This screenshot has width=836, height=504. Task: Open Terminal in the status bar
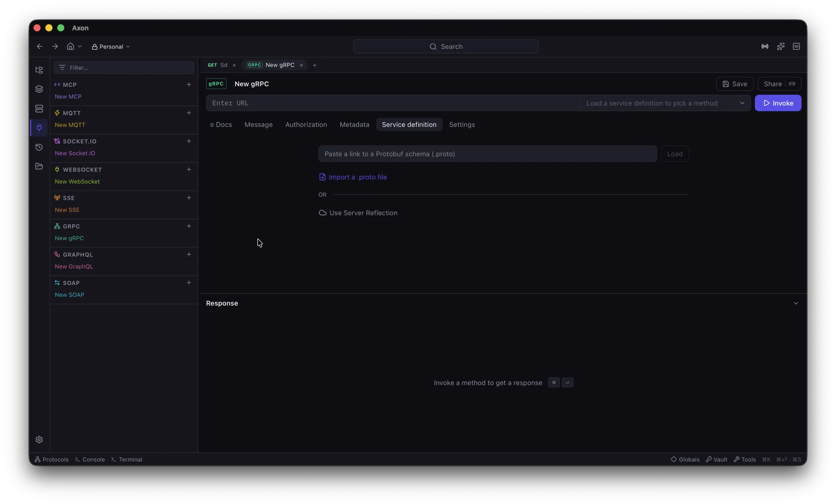(x=127, y=459)
